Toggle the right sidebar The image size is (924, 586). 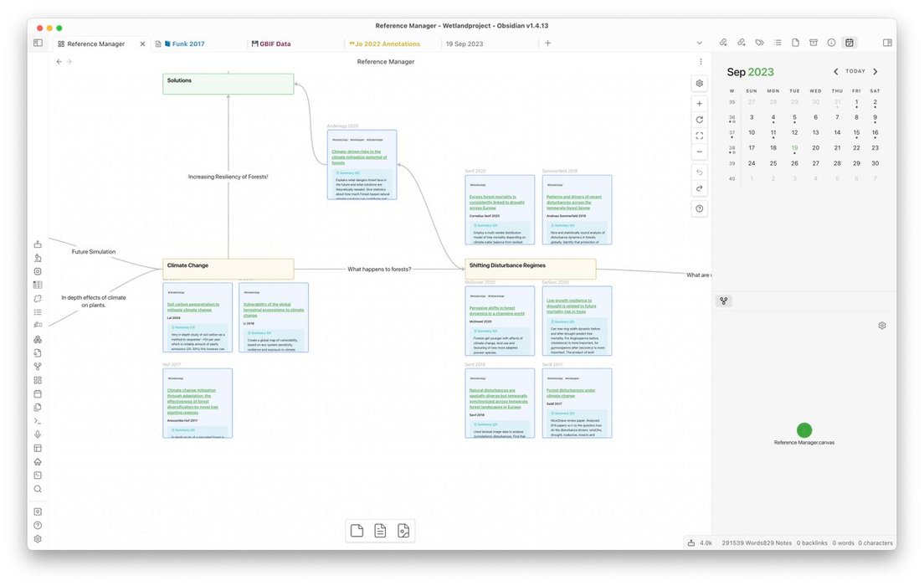click(887, 43)
